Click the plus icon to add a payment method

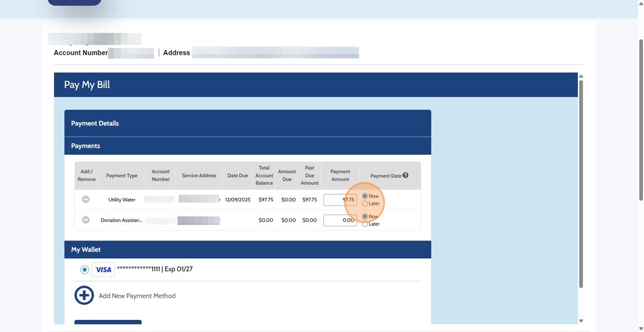point(84,295)
